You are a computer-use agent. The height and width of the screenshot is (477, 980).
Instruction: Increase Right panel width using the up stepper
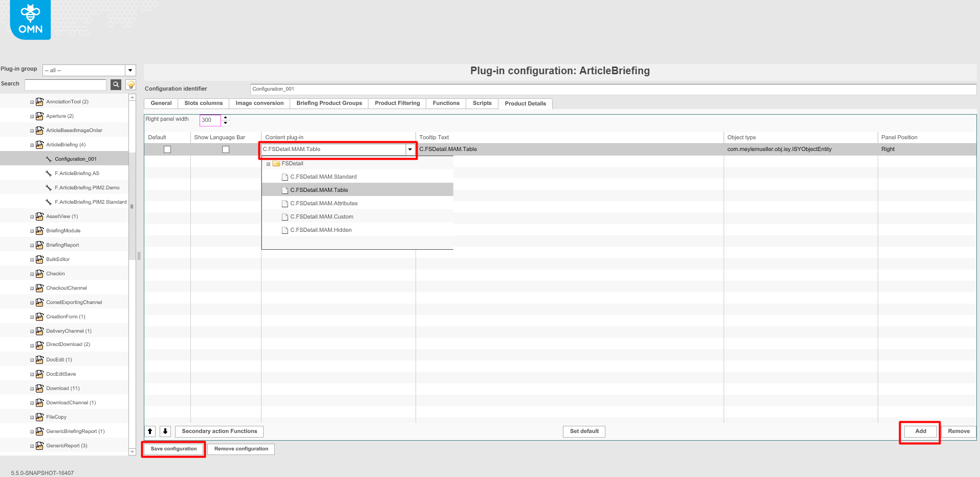pos(225,117)
